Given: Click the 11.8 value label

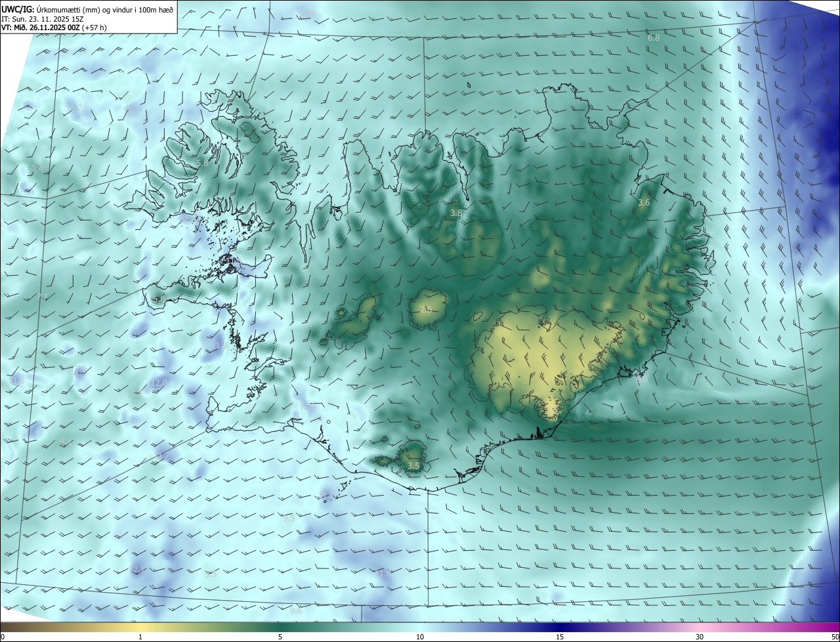Looking at the screenshot, I should (382, 573).
